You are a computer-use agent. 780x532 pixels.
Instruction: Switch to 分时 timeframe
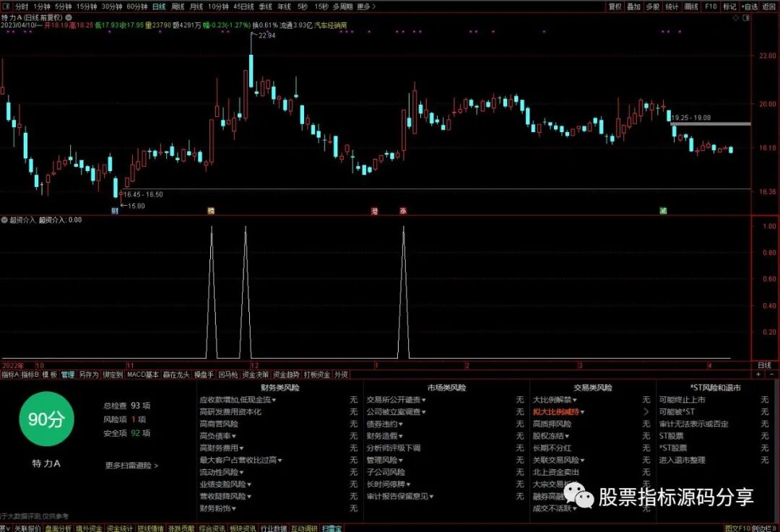(x=22, y=6)
